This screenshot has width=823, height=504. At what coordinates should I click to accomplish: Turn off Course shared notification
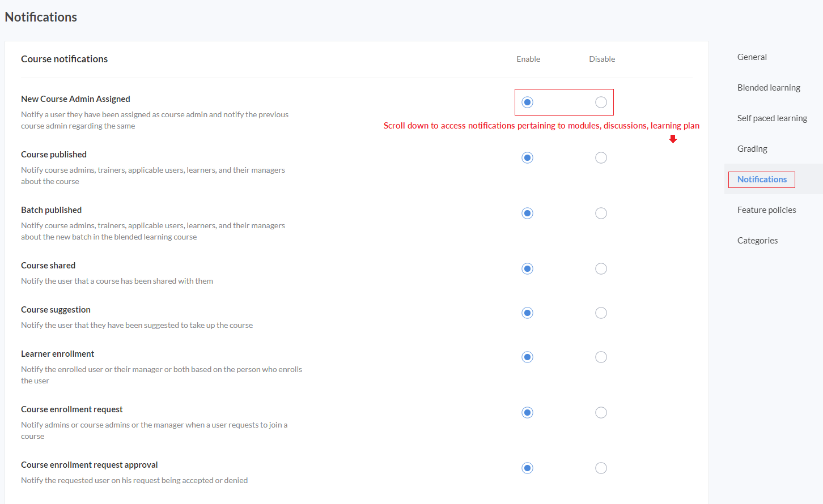point(601,269)
